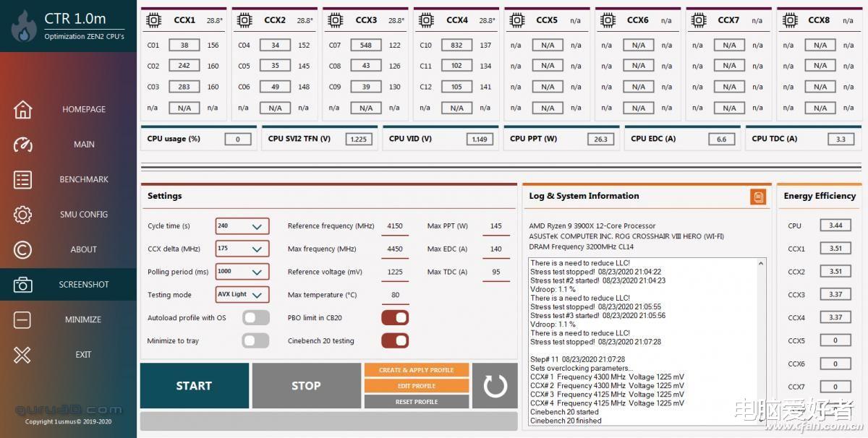Click the CPU SVI2 TFN value 1.225
The width and height of the screenshot is (868, 438).
359,139
